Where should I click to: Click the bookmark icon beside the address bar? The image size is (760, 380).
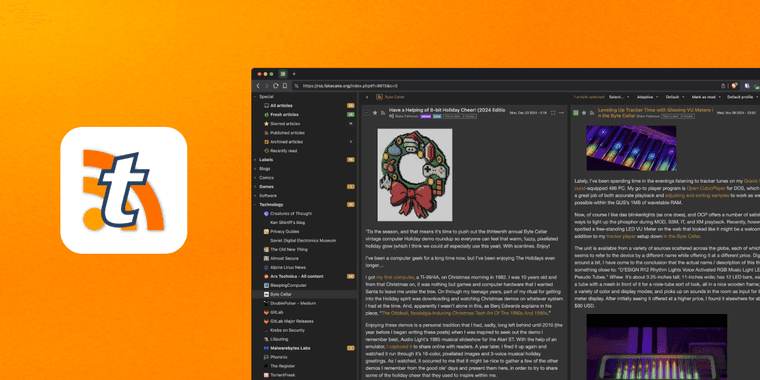285,86
